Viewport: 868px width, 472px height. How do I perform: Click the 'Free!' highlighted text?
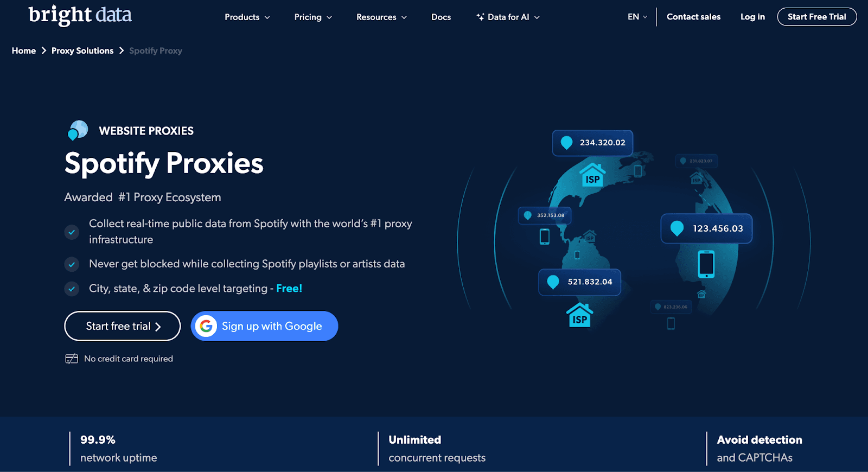click(x=289, y=289)
